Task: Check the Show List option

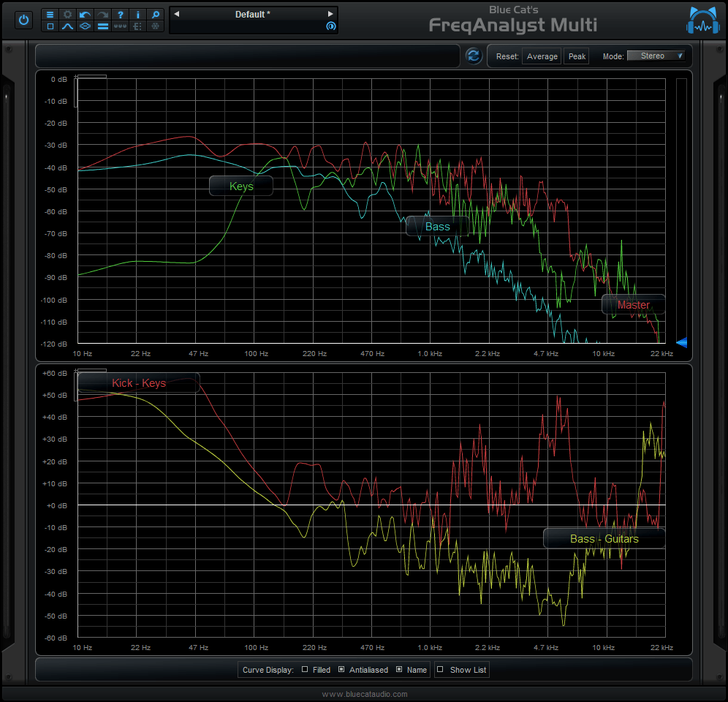Action: click(x=439, y=670)
